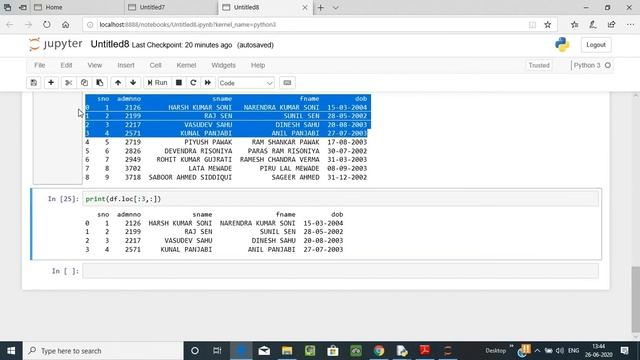This screenshot has width=640, height=360.
Task: Save notebook with the floppy disk icon
Action: pyautogui.click(x=34, y=83)
